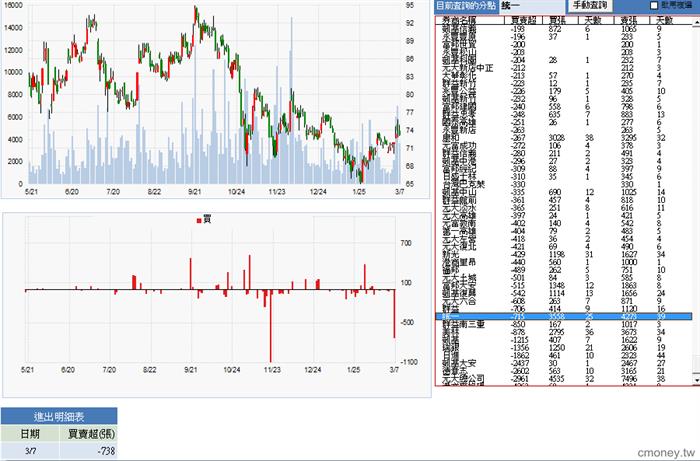
Task: Click the -1862 買賣超 cell
Action: tap(520, 356)
